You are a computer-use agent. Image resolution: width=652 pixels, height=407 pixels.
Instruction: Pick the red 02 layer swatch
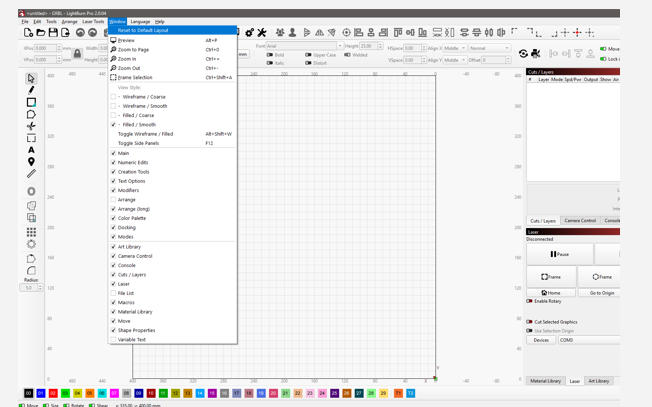[52, 393]
